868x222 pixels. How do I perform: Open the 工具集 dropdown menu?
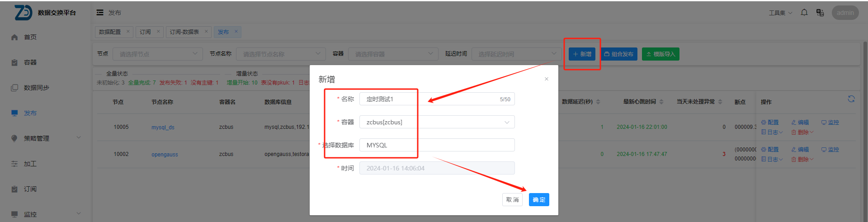click(x=780, y=13)
